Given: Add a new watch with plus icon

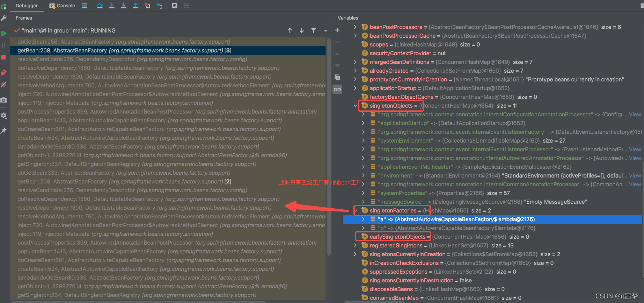Looking at the screenshot, I should (x=337, y=30).
